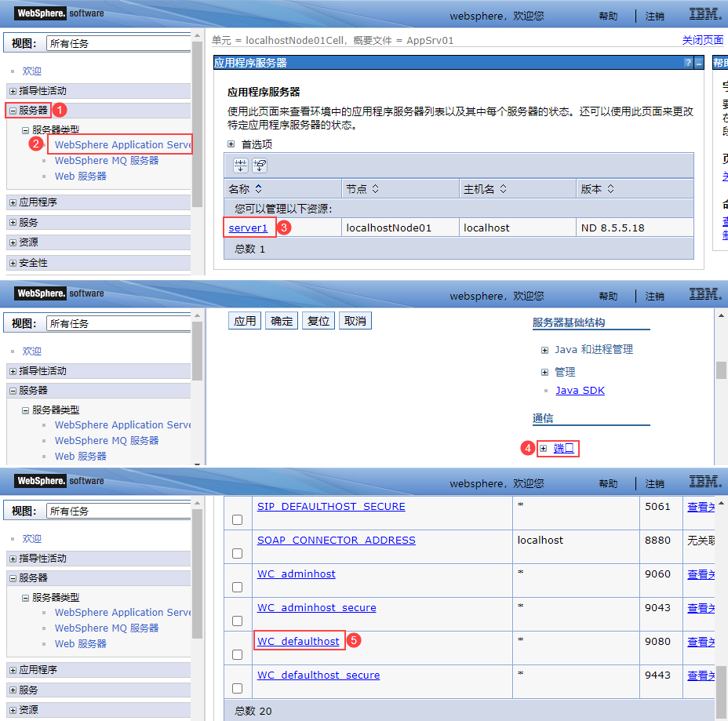Click the 服务器基础结构 heading
The image size is (728, 721).
(568, 322)
